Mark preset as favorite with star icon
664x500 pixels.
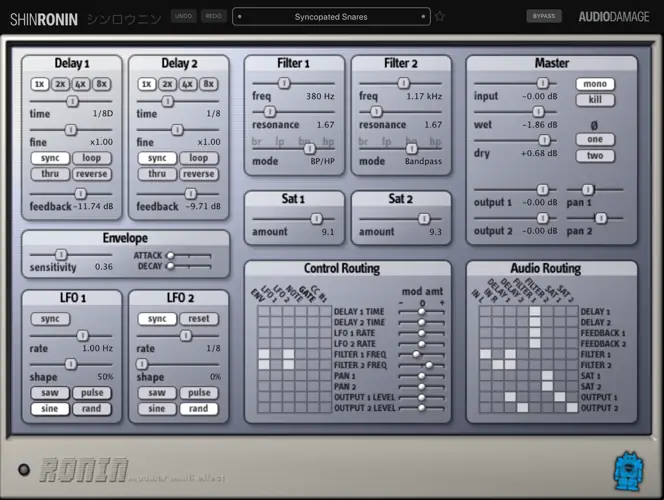point(440,17)
